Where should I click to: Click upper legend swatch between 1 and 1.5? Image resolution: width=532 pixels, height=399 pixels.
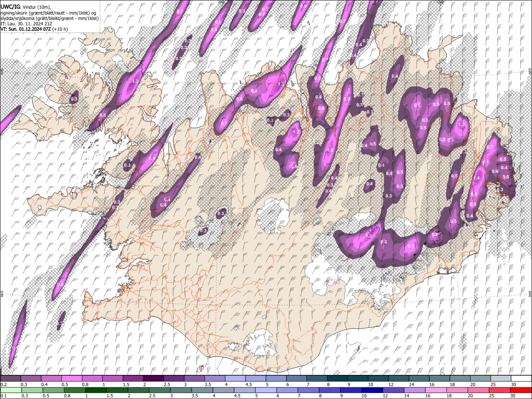point(112,378)
